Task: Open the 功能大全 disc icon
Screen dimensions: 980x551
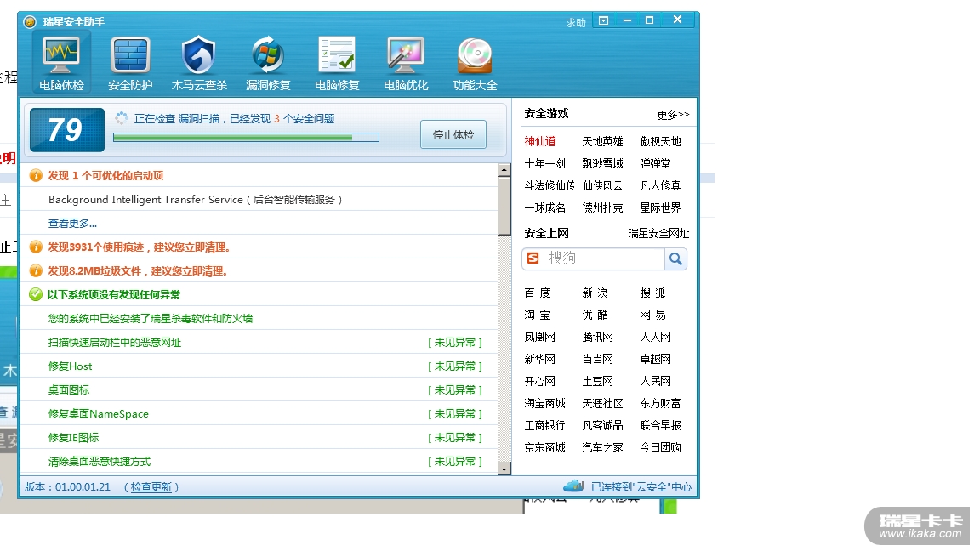Action: (475, 55)
